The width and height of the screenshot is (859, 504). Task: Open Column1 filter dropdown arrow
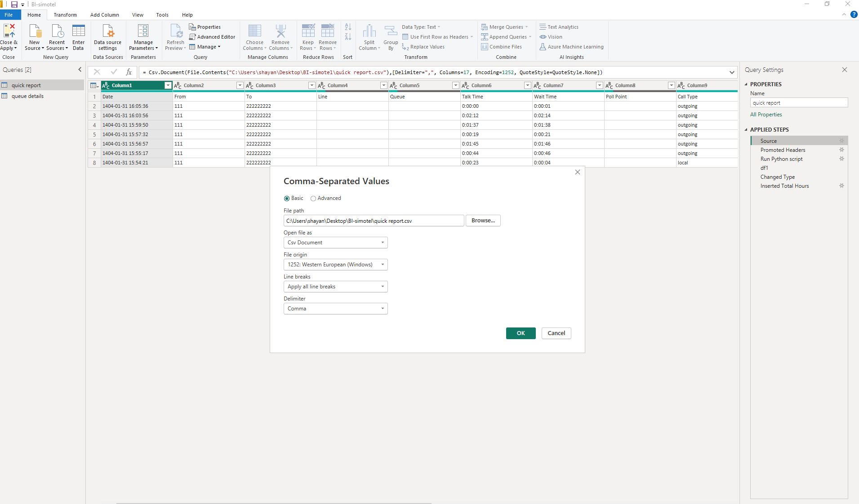168,85
